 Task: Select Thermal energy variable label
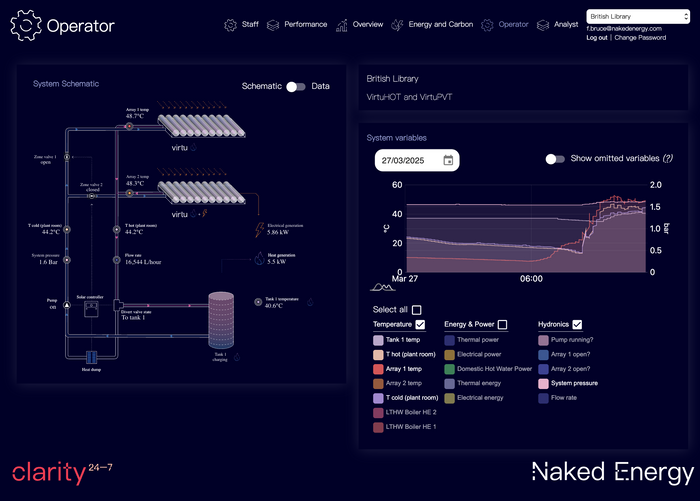pos(479,384)
